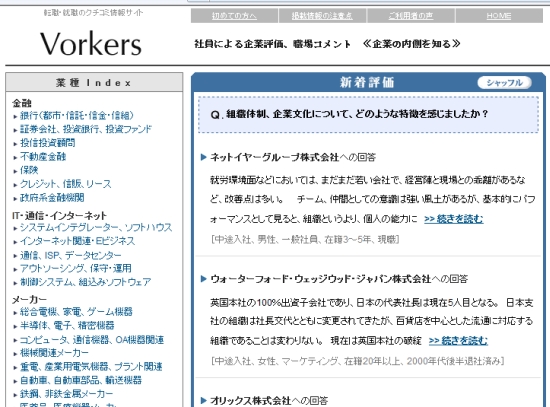Open the 初めての方へ navigation tab

234,16
